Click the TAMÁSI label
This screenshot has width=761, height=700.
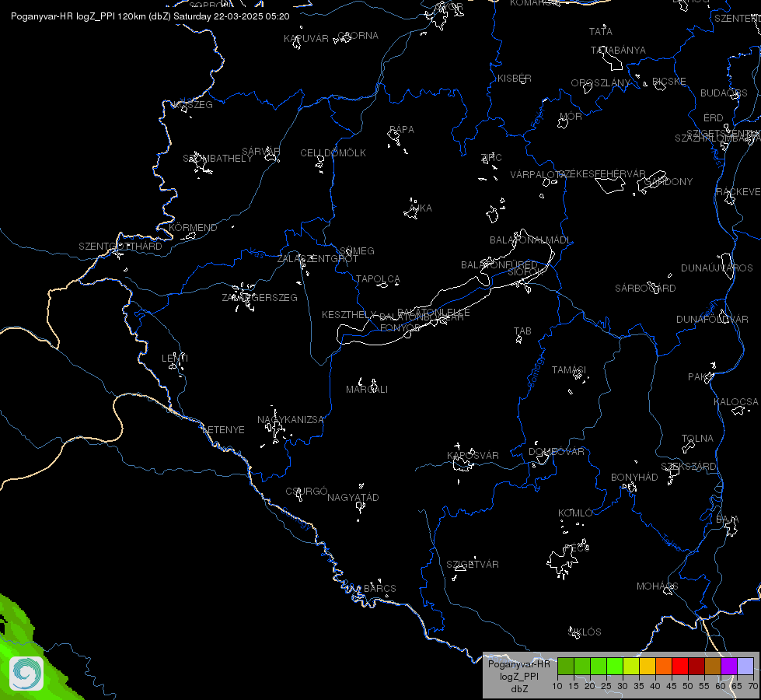[569, 369]
